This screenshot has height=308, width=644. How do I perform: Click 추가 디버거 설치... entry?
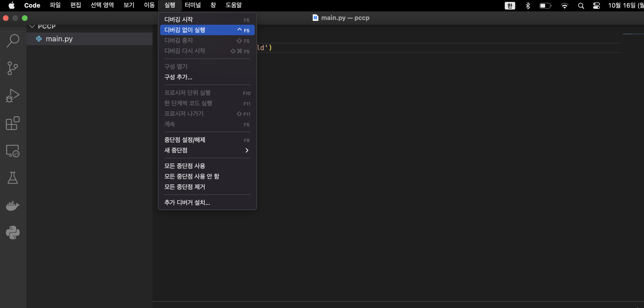[x=187, y=202]
